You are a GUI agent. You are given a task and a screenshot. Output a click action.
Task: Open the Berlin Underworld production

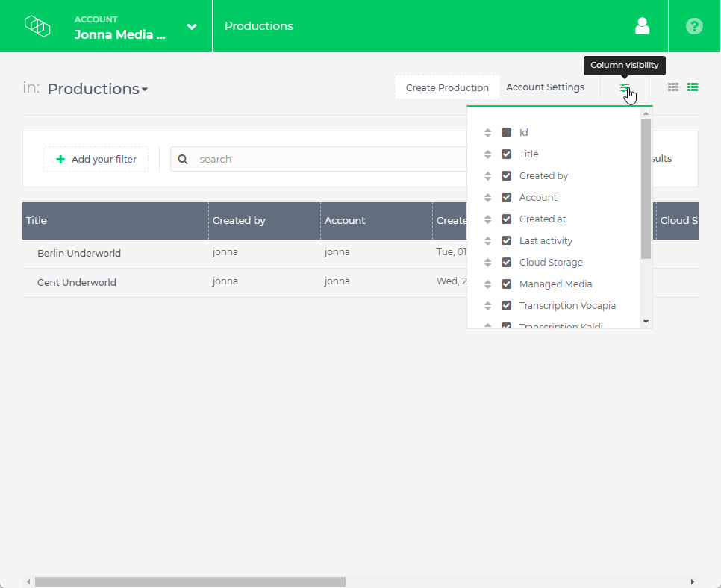coord(79,253)
